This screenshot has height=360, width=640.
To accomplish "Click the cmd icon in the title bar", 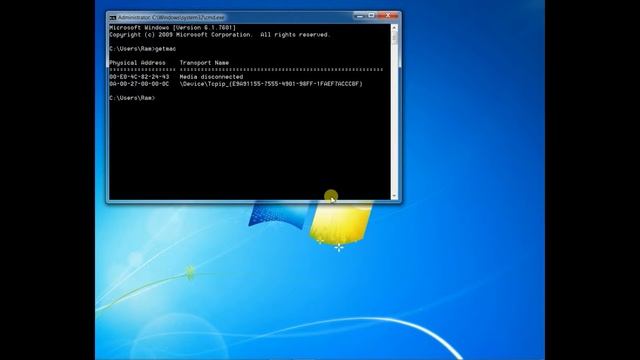I will [113, 18].
